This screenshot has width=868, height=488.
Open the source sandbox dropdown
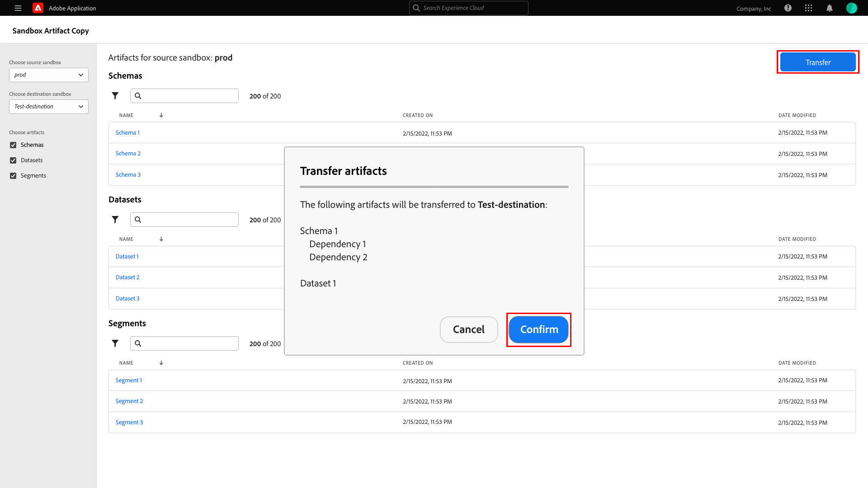[x=49, y=75]
